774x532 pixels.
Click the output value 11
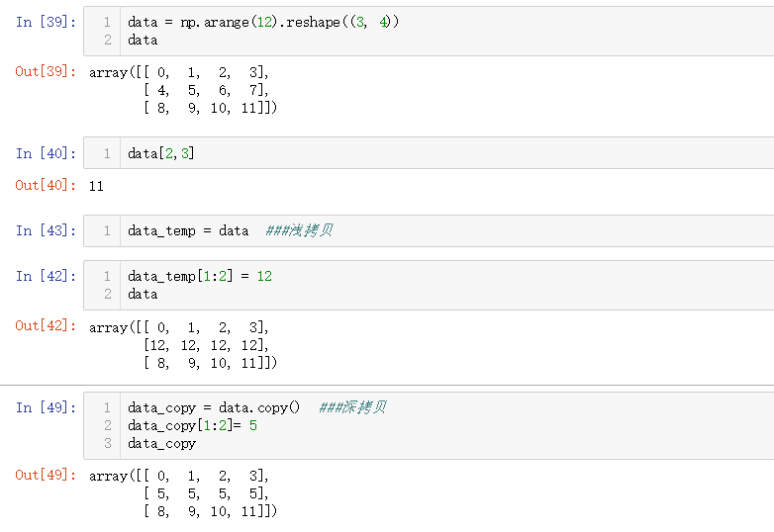[x=96, y=186]
